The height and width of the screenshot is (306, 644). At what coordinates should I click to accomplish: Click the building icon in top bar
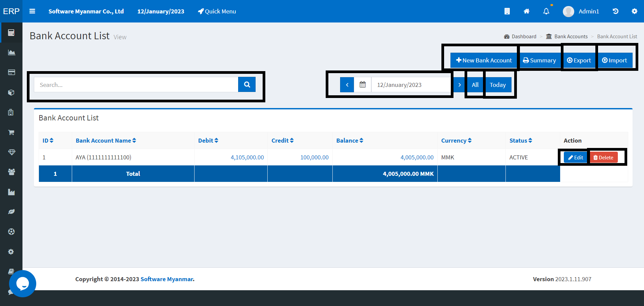(507, 11)
